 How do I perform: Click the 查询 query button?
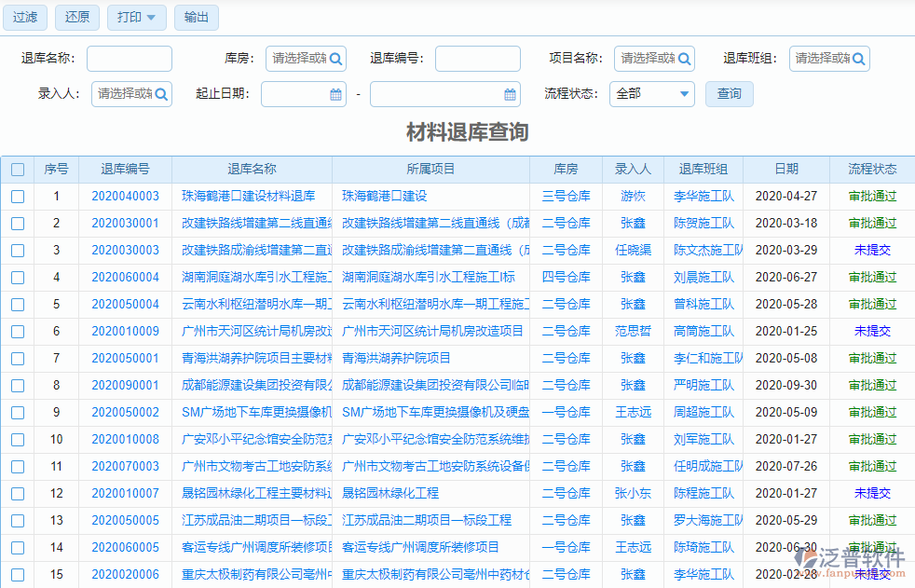tap(729, 94)
